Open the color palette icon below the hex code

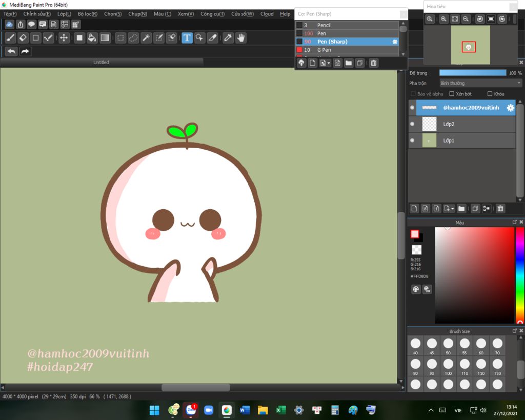(416, 289)
